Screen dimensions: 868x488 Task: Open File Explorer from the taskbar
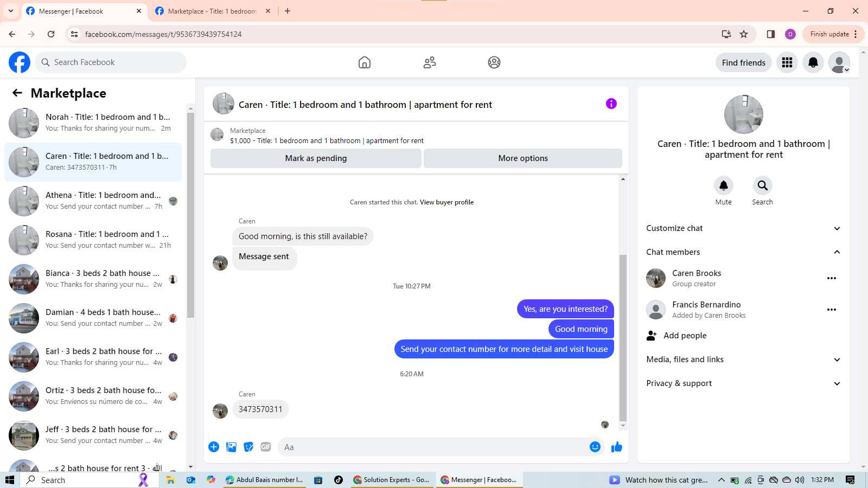coord(170,480)
